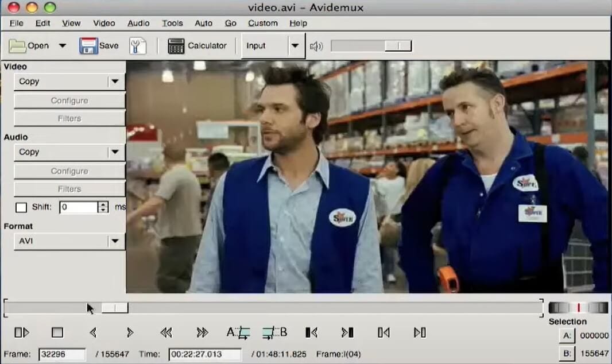612x364 pixels.
Task: Expand the Audio codec Copy dropdown
Action: pos(69,152)
